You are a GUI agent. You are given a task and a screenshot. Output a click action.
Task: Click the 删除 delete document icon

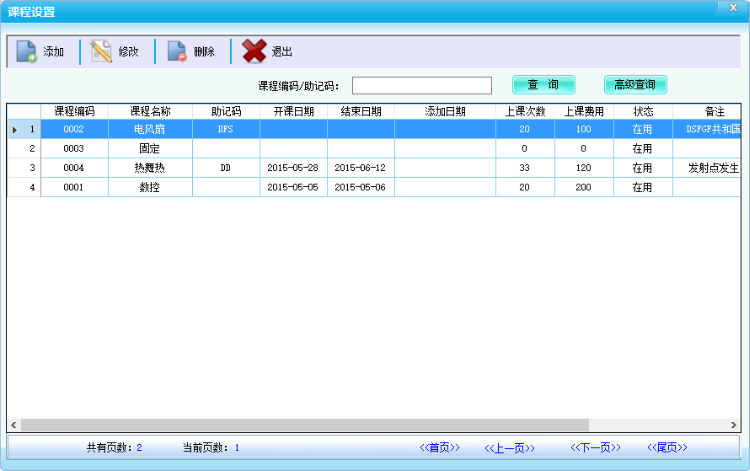coord(177,51)
